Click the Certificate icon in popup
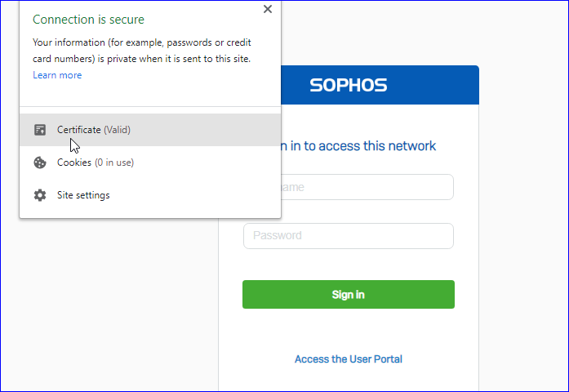 pos(40,130)
